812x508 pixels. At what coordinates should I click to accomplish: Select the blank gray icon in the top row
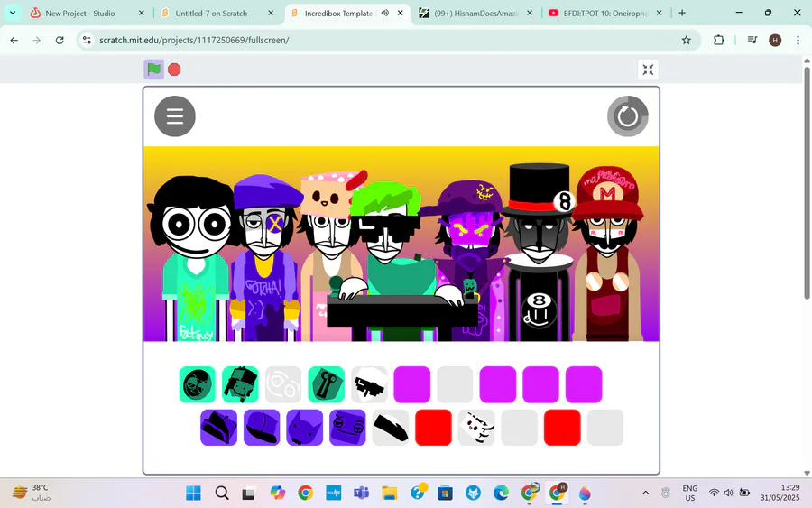(x=456, y=384)
